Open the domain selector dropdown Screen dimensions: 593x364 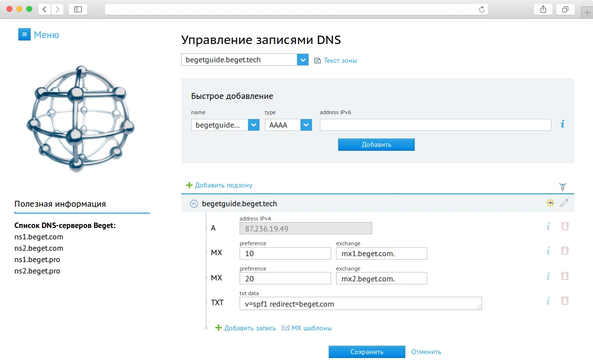[x=302, y=59]
